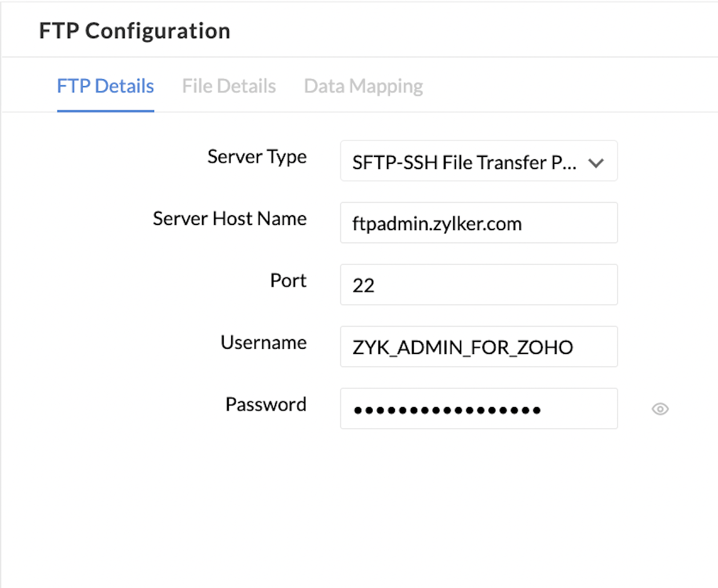Viewport: 718px width, 588px height.
Task: Click the Server Type label
Action: pyautogui.click(x=257, y=157)
